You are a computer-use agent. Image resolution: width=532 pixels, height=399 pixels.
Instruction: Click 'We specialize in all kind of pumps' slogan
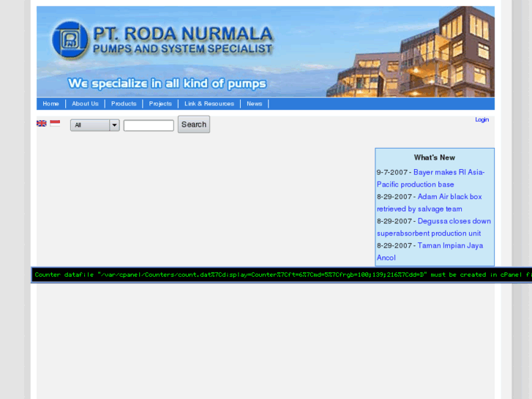(167, 83)
